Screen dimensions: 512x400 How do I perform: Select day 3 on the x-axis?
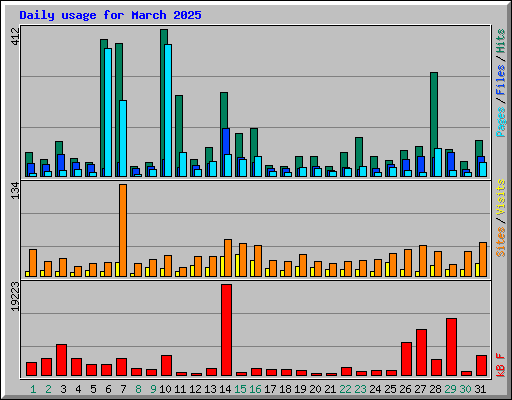63,389
